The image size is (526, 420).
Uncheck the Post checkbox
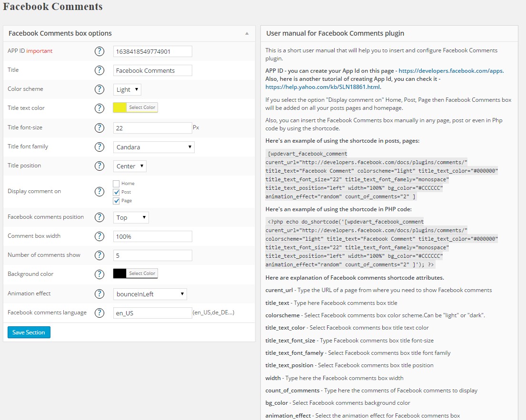(116, 192)
